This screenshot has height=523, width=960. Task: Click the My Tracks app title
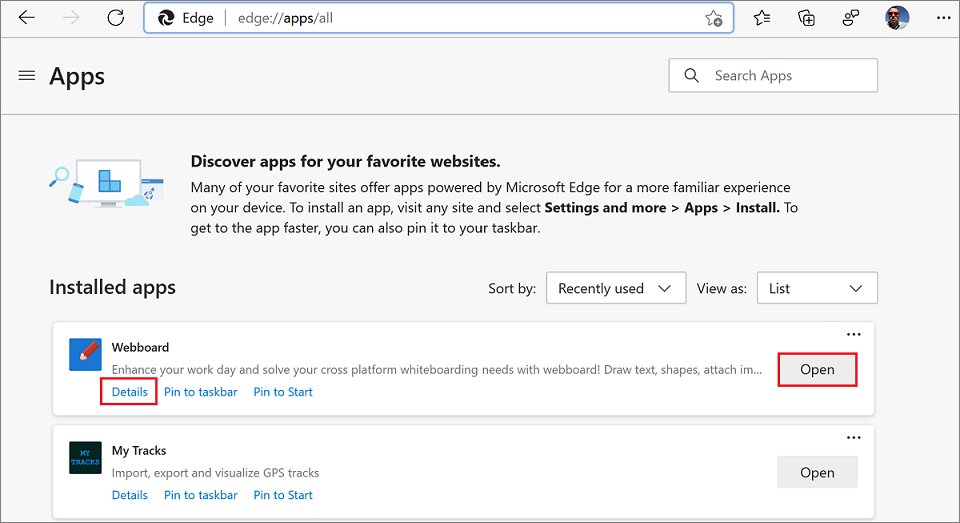139,450
